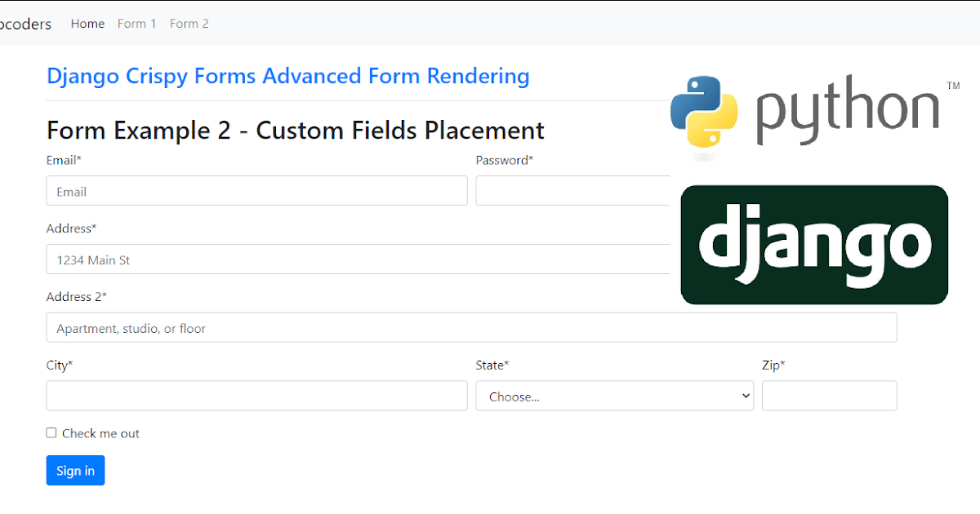The width and height of the screenshot is (980, 514).
Task: Click inside the Email input field
Action: 256,190
